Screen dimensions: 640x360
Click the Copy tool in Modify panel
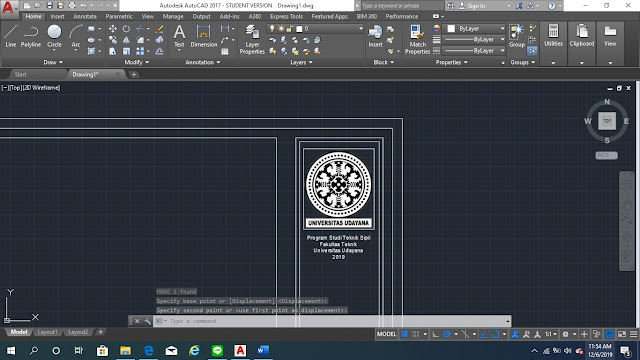click(113, 40)
